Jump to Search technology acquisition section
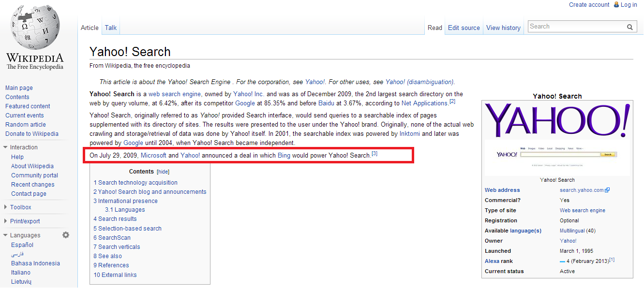 click(135, 183)
